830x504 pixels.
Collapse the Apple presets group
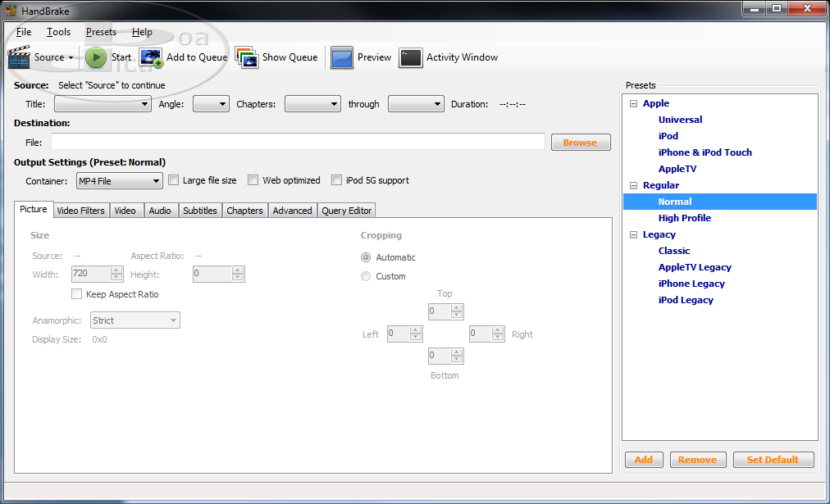click(633, 103)
